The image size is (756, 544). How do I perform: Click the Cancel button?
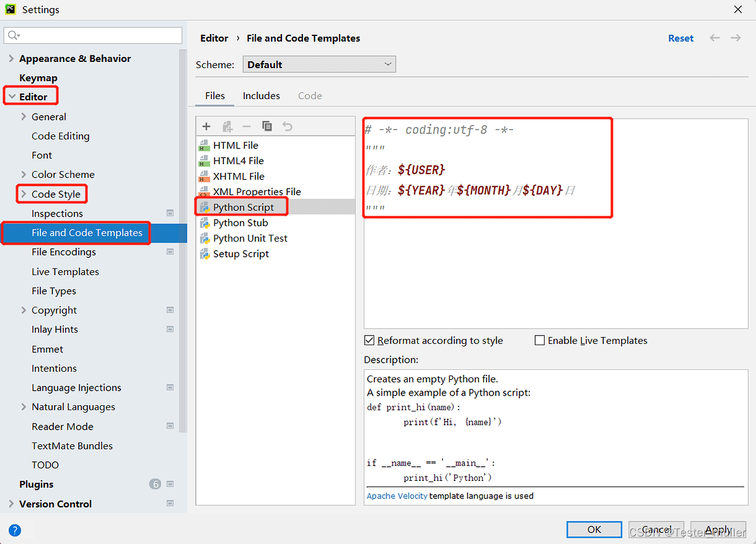(x=656, y=529)
